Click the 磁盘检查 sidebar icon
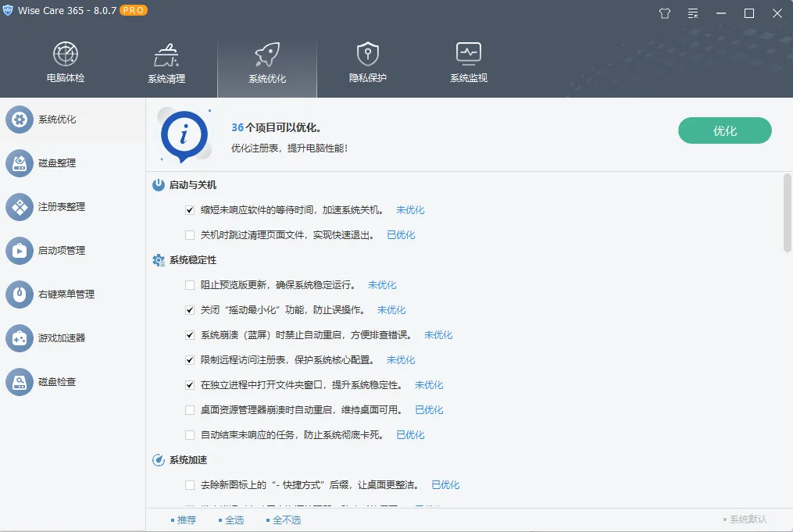Screen dimensions: 793x532 [20, 382]
